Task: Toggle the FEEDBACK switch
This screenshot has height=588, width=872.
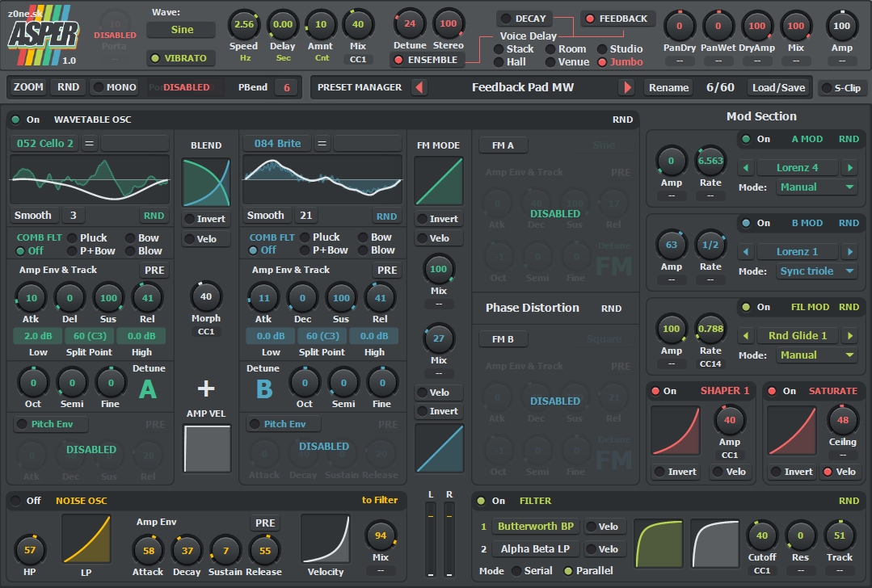Action: click(x=618, y=19)
